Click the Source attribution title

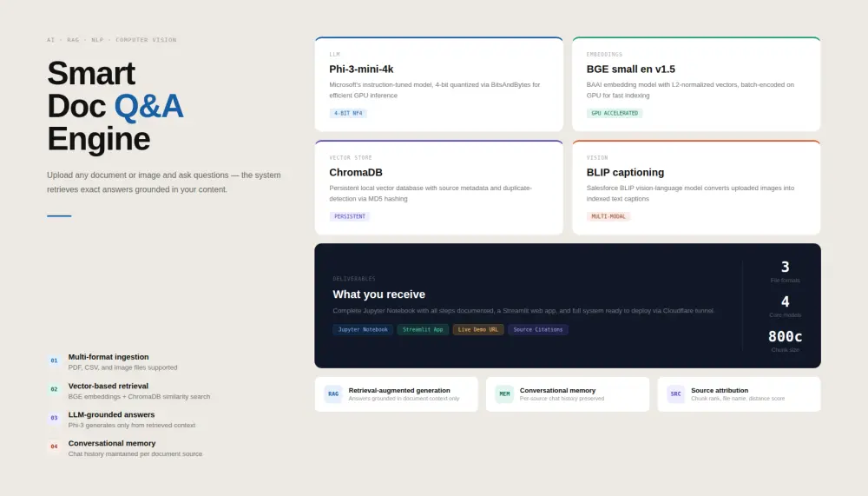pos(719,390)
